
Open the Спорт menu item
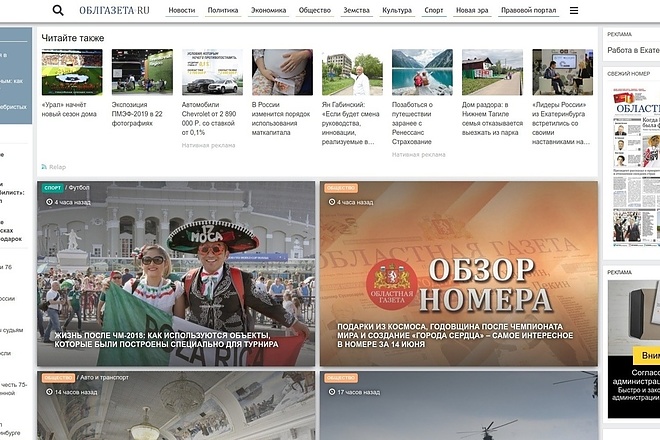434,10
